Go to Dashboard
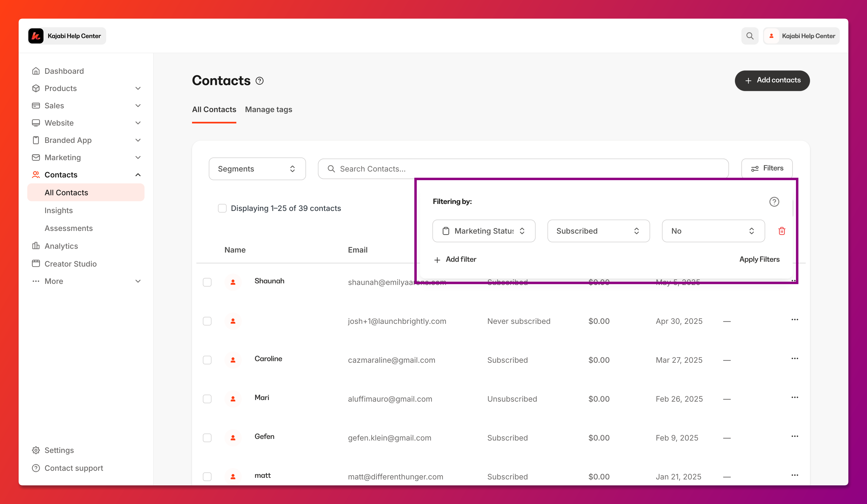The height and width of the screenshot is (504, 867). click(64, 71)
